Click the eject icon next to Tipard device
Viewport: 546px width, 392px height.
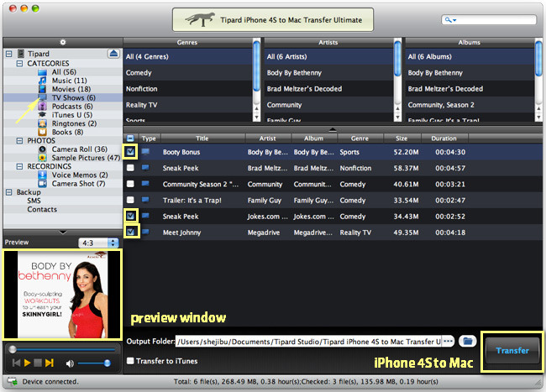(x=113, y=54)
